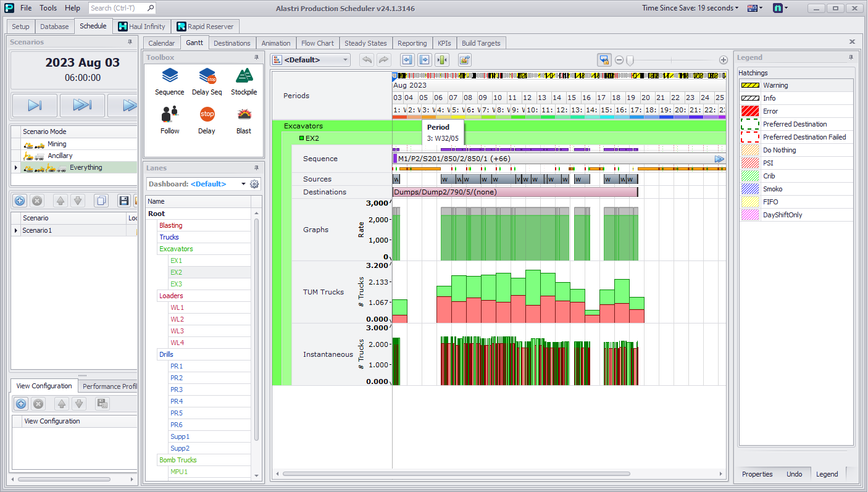Select EX3 in the Lanes tree

click(177, 284)
